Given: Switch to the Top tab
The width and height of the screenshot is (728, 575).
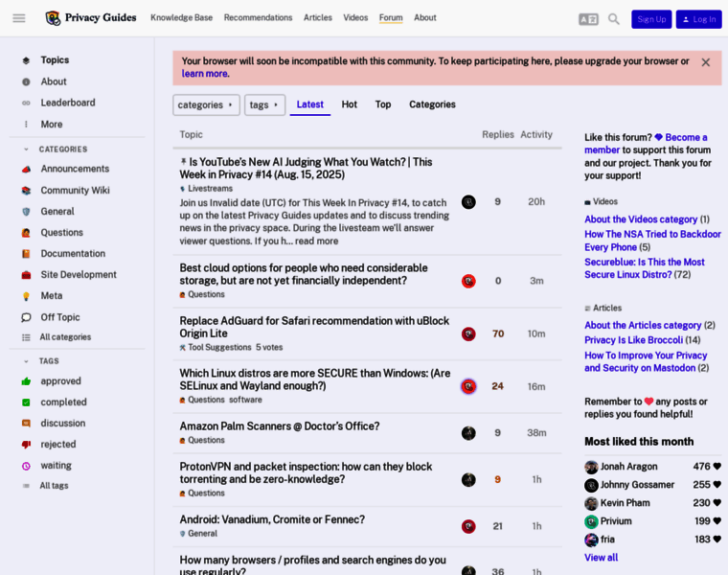Looking at the screenshot, I should tap(383, 104).
